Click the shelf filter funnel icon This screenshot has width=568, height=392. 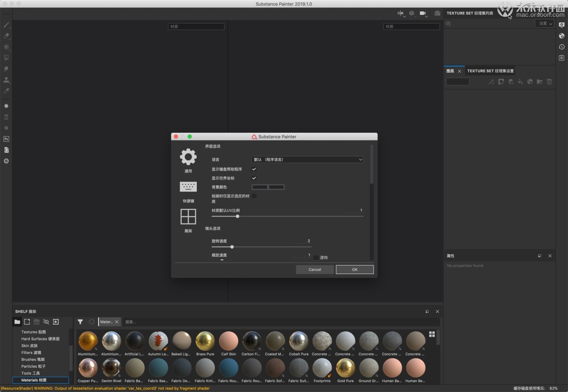[x=80, y=322]
